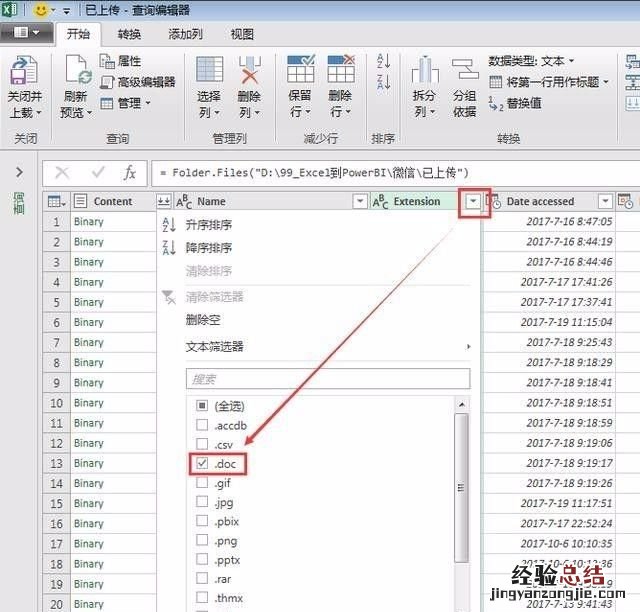Screen dimensions: 640x612
Task: Click the 分组依据 group by icon
Action: click(x=464, y=69)
